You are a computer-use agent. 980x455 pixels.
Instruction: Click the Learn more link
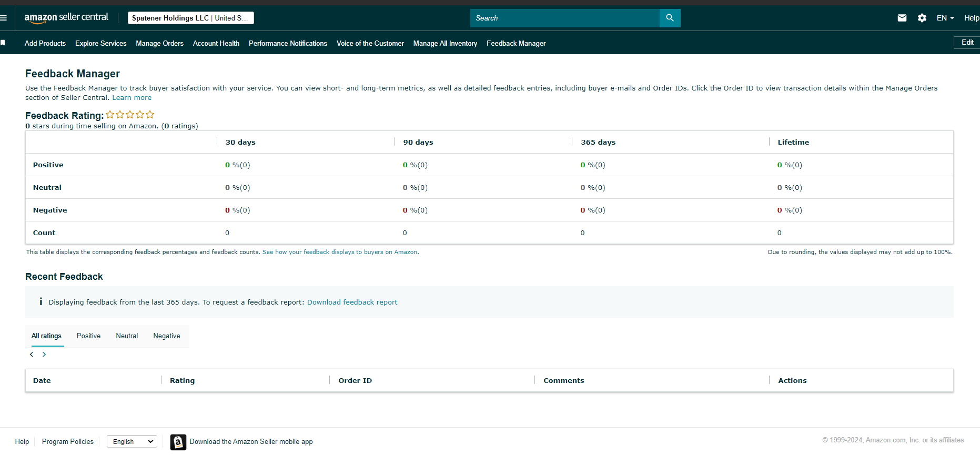coord(132,97)
